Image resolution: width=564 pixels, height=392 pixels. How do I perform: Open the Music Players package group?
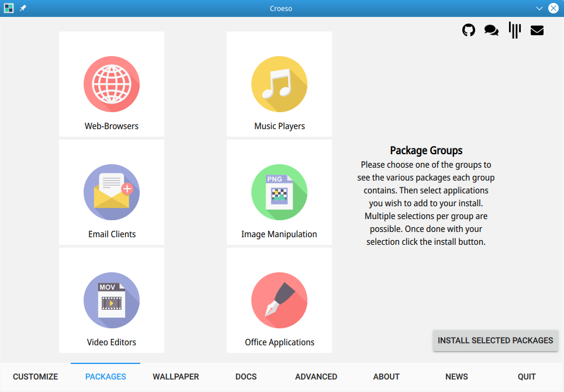(279, 84)
